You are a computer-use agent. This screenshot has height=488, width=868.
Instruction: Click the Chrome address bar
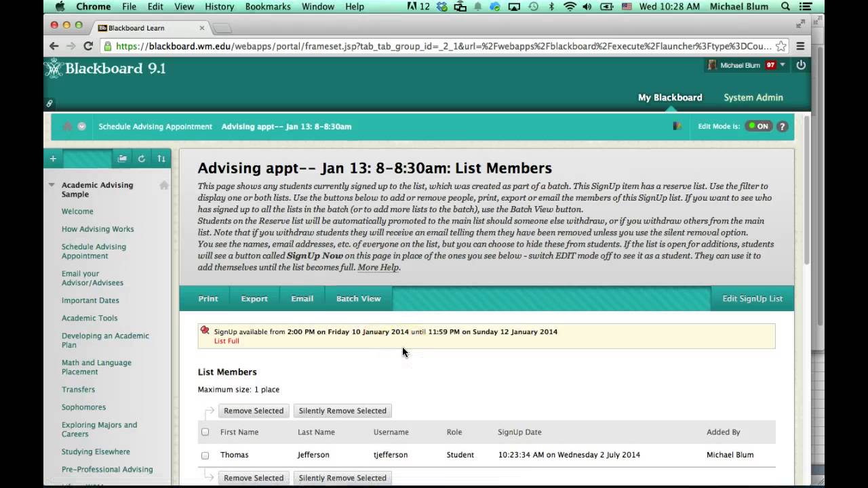pos(444,46)
